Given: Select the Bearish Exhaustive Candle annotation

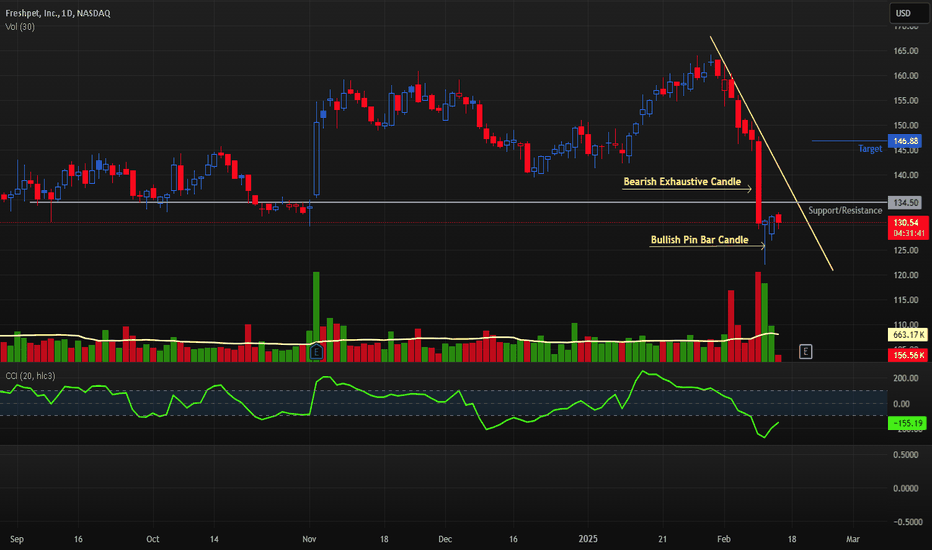Looking at the screenshot, I should 682,181.
